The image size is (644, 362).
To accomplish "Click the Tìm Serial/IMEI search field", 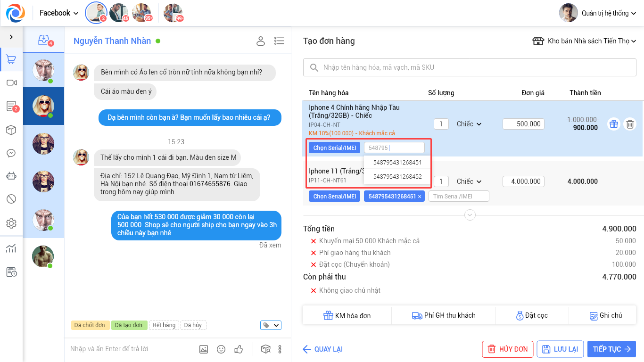I will [x=459, y=196].
